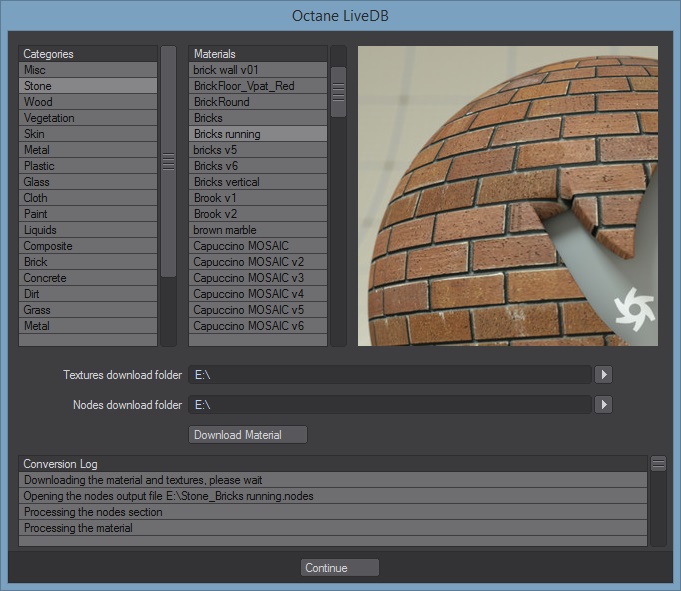Select Capuccino MOSAIC without version suffix
681x591 pixels.
pos(258,246)
